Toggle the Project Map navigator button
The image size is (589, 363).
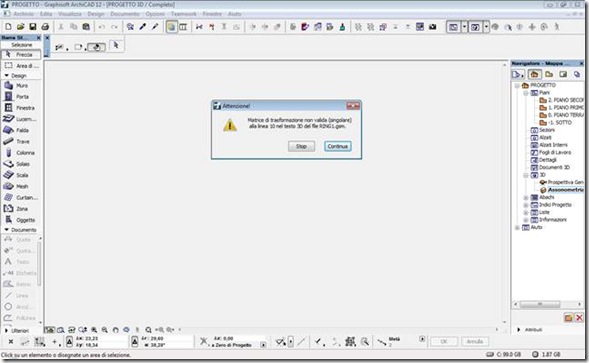[534, 74]
